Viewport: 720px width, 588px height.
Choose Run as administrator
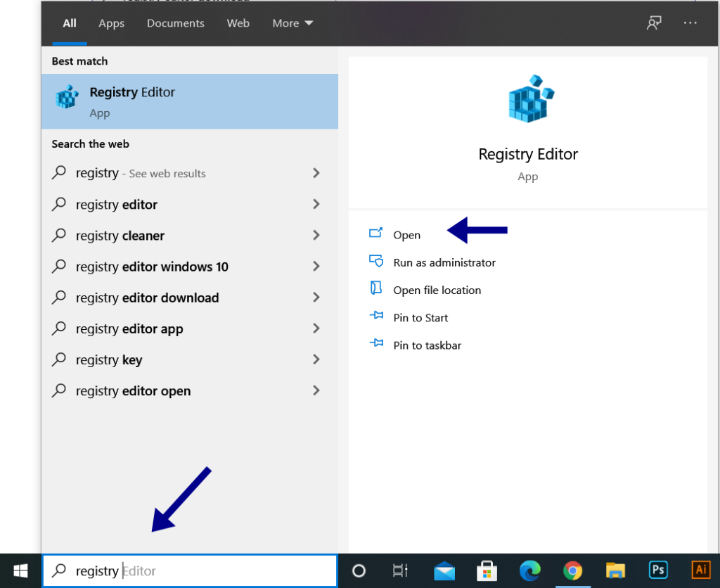(x=444, y=262)
